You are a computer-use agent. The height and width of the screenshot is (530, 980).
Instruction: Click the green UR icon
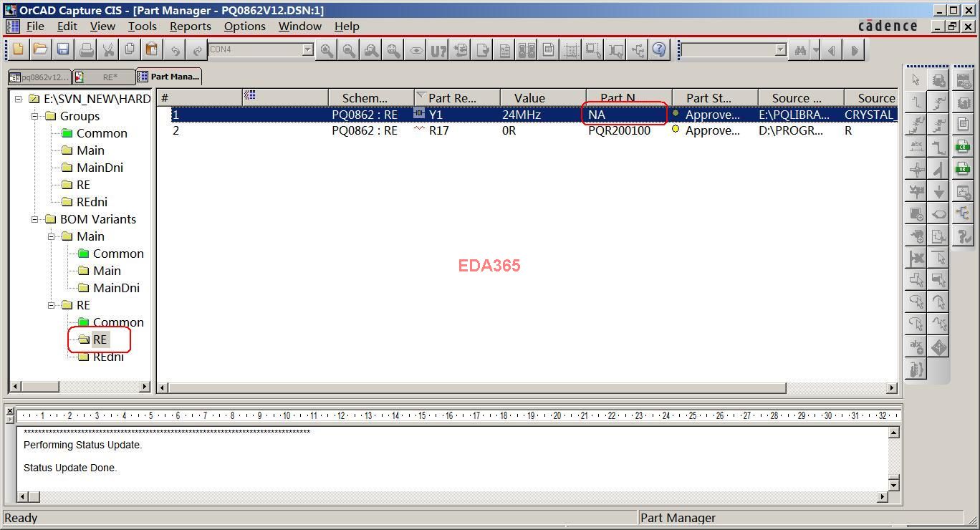963,168
